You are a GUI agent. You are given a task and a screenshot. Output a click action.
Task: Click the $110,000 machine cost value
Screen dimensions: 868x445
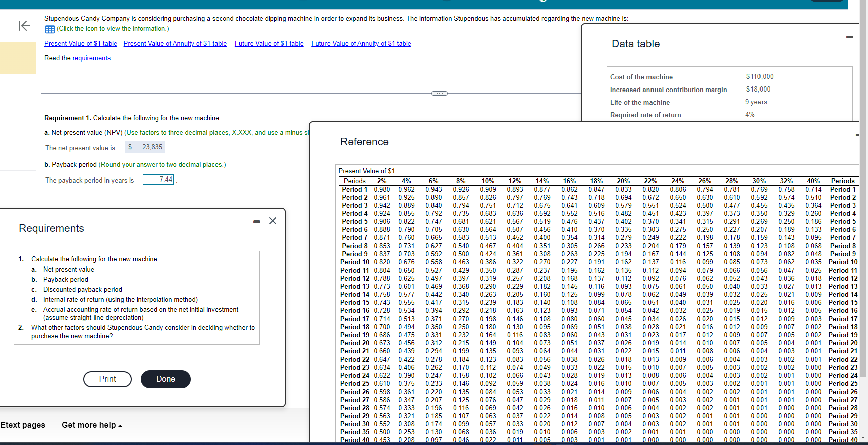point(759,77)
